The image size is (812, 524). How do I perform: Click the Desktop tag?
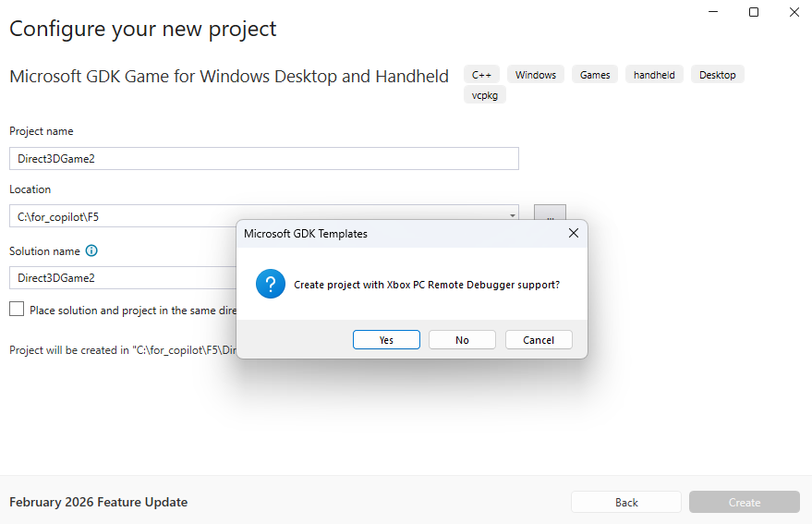pyautogui.click(x=717, y=75)
